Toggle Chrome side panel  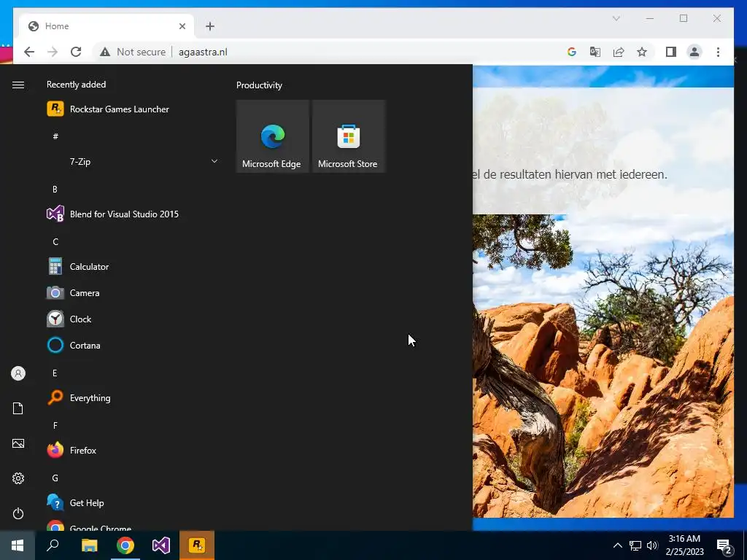pyautogui.click(x=671, y=52)
